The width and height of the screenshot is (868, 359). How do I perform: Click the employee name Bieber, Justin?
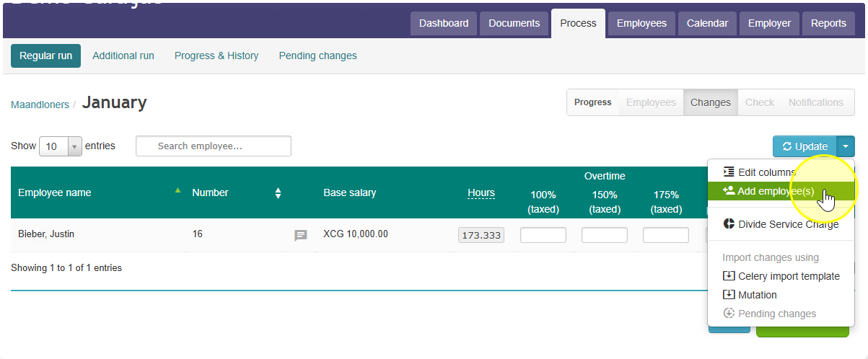(46, 234)
